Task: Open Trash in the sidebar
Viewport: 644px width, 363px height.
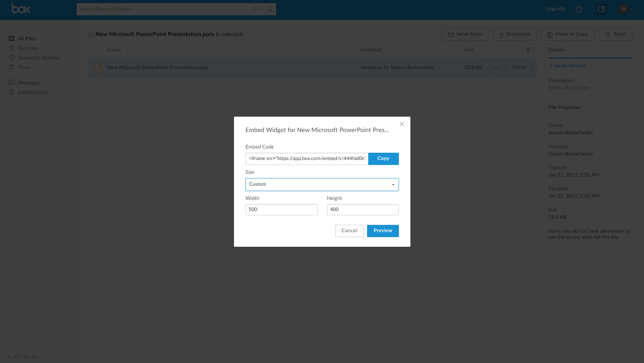Action: click(19, 67)
